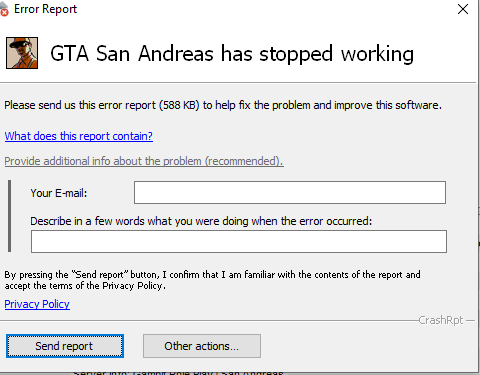480x375 pixels.
Task: Click the Send report button
Action: click(x=65, y=346)
